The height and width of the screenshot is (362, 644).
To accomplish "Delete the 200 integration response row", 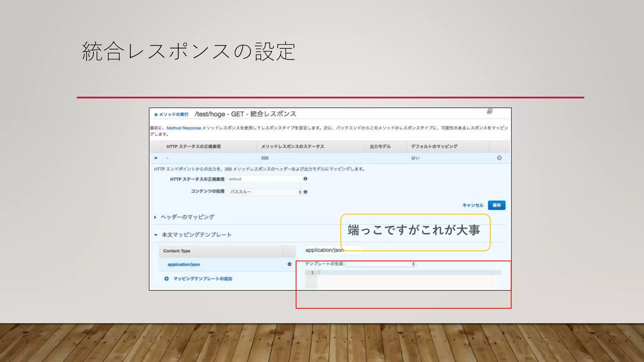I will pos(499,158).
